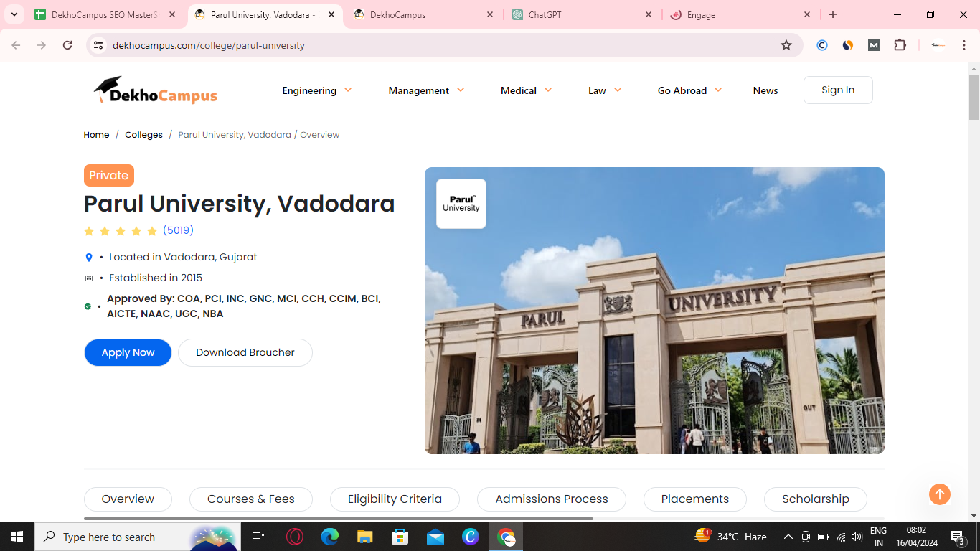Select the Scholarship tab

click(x=816, y=499)
